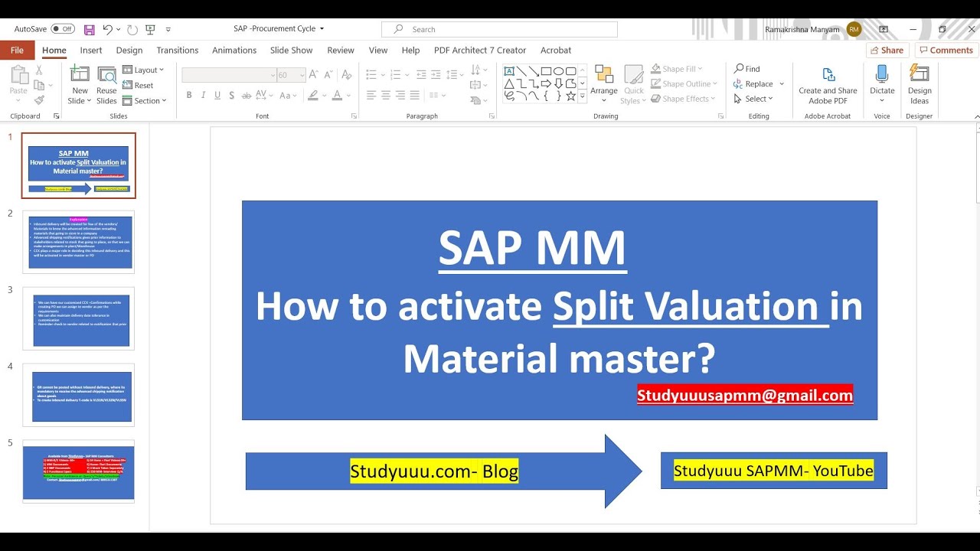
Task: Open the Shape Effects dropdown
Action: pos(684,99)
